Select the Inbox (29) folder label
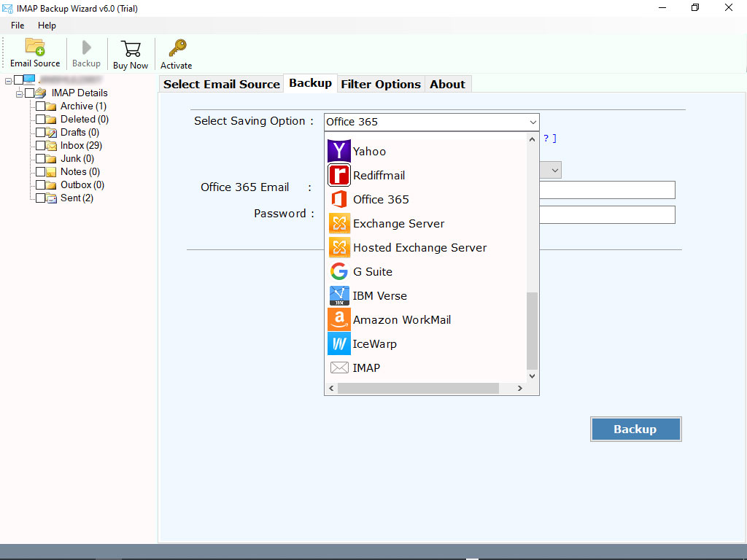The height and width of the screenshot is (560, 747). point(81,145)
